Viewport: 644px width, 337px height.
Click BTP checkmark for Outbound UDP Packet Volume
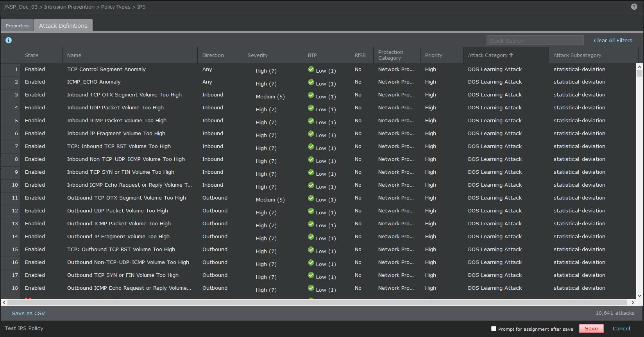point(311,211)
